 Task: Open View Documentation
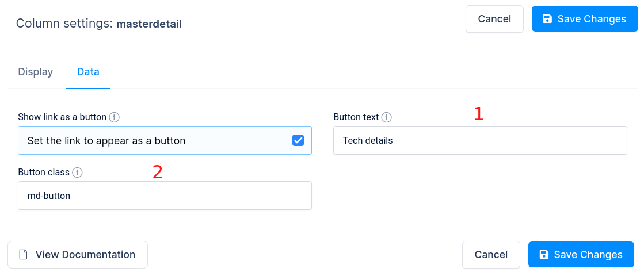coord(78,255)
